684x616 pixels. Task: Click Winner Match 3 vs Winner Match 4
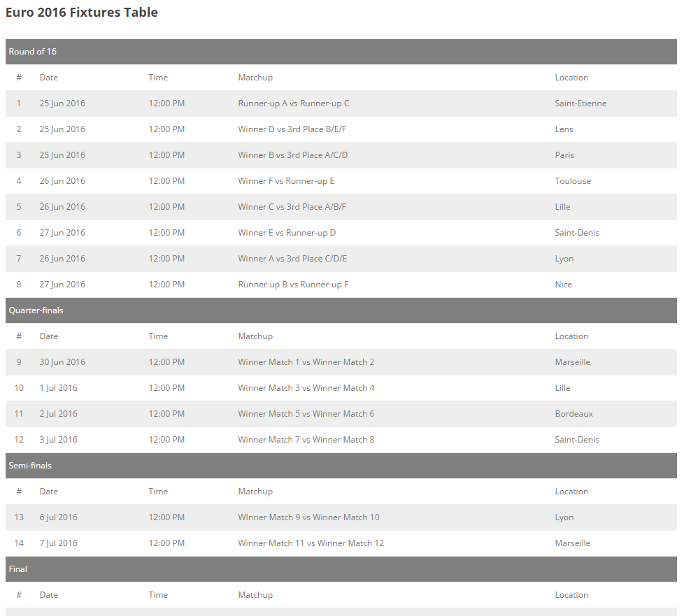pos(306,388)
